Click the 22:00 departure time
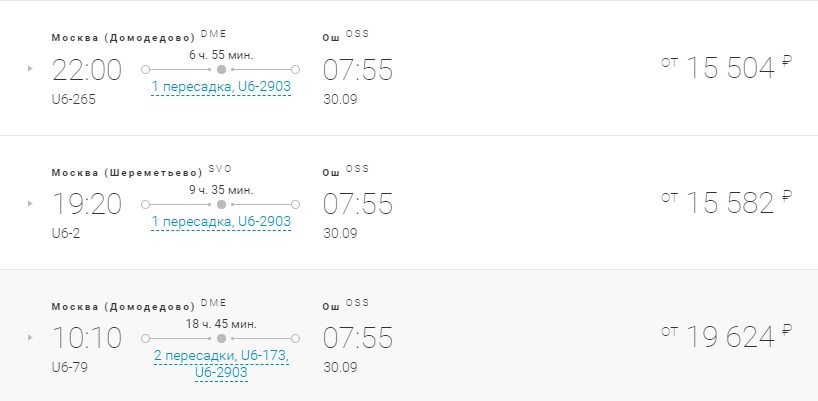Viewport: 818px width, 401px height. [87, 70]
